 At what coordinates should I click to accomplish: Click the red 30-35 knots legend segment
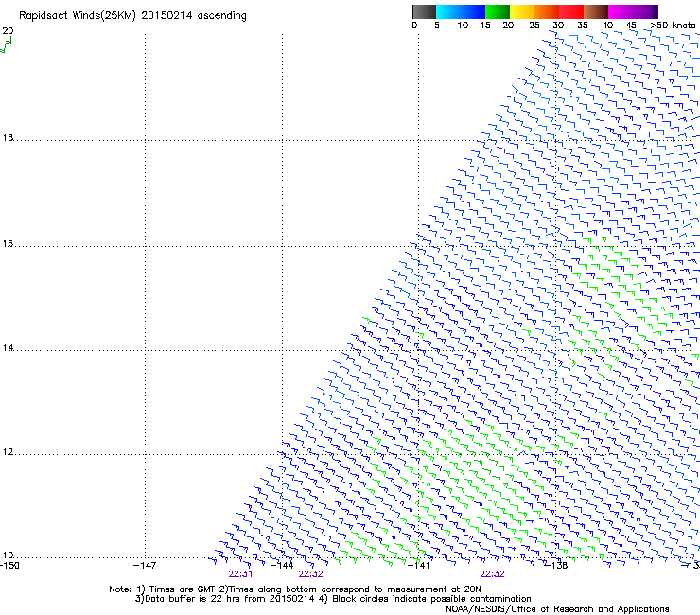click(x=571, y=11)
